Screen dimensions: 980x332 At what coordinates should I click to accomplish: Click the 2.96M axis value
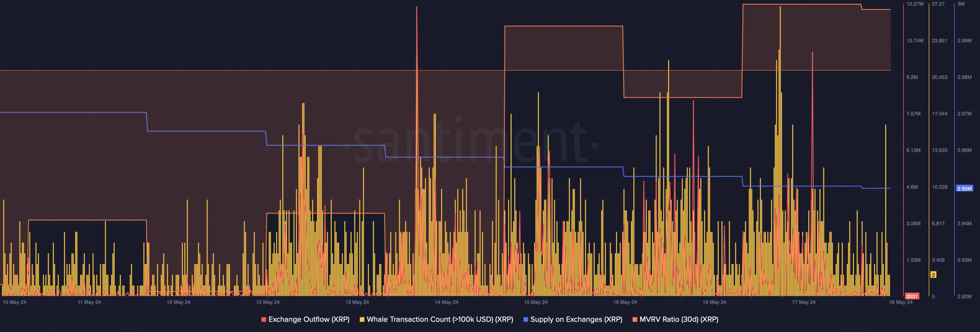click(x=964, y=150)
